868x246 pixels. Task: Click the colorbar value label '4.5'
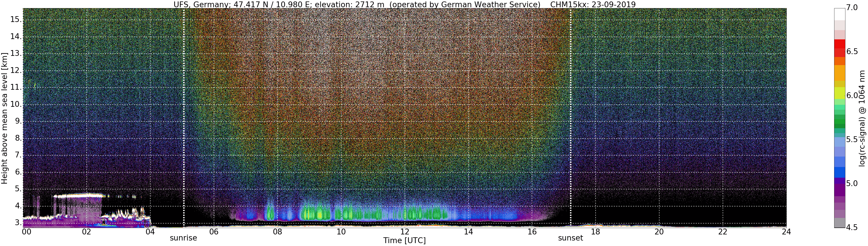click(x=852, y=227)
